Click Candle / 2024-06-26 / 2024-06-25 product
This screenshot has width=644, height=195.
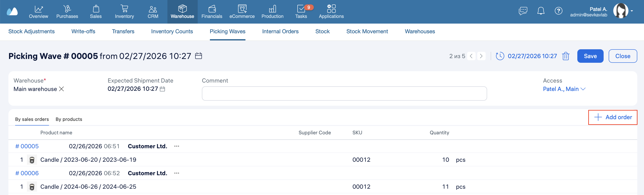[88, 187]
